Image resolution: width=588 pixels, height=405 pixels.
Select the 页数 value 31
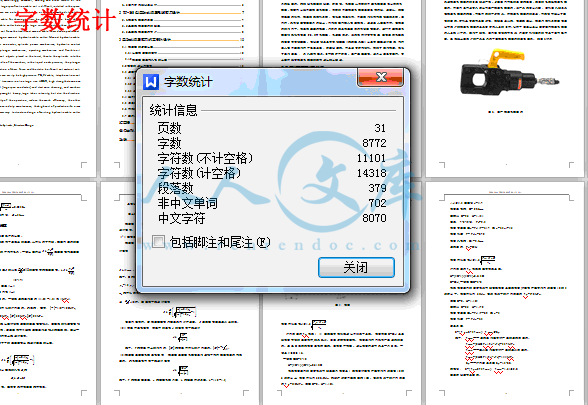[x=380, y=128]
